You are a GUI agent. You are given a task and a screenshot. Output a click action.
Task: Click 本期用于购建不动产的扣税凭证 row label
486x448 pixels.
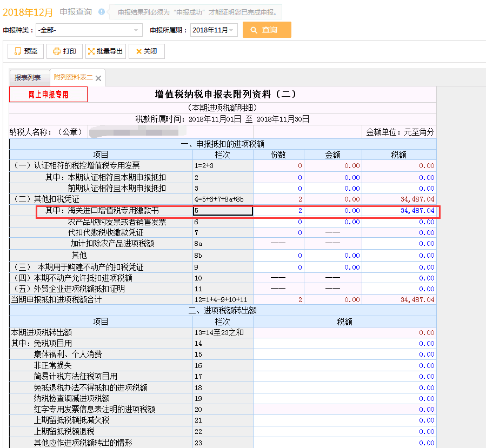[90, 267]
